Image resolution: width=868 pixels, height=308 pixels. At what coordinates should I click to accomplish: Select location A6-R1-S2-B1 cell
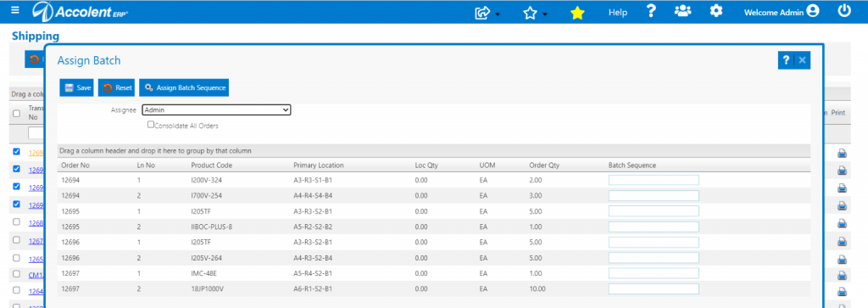(312, 288)
